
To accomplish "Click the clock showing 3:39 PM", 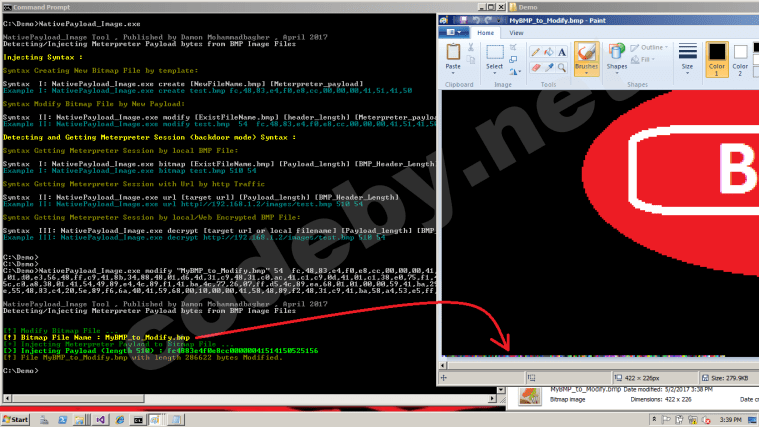I will click(x=730, y=420).
